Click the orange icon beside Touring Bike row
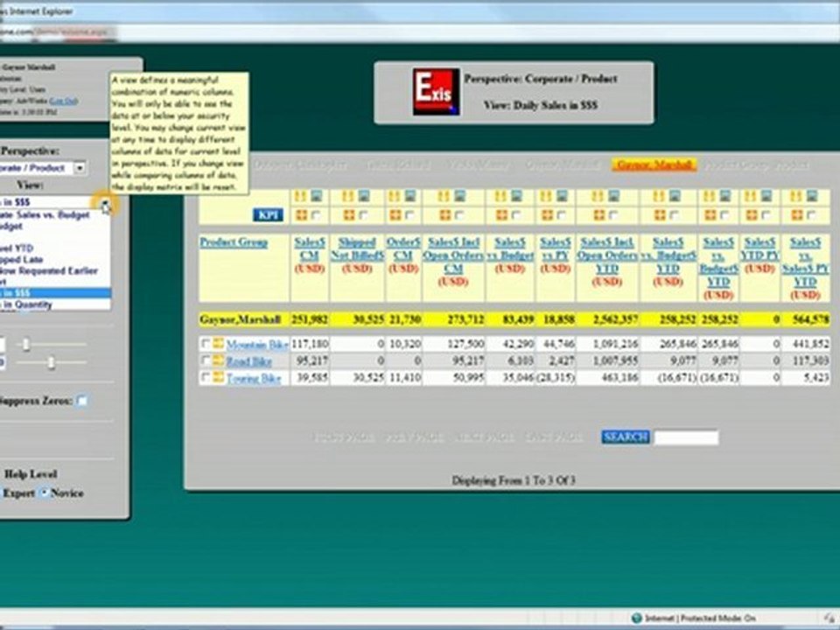The width and height of the screenshot is (840, 630). 218,377
